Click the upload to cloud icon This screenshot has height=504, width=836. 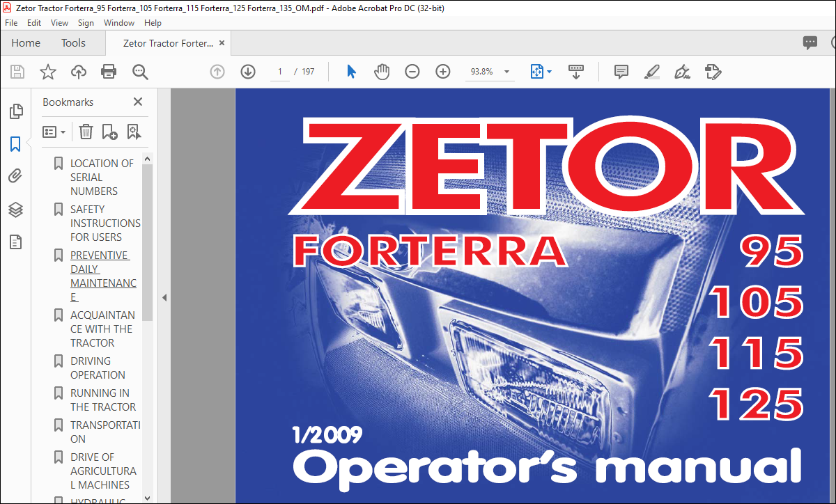[78, 72]
